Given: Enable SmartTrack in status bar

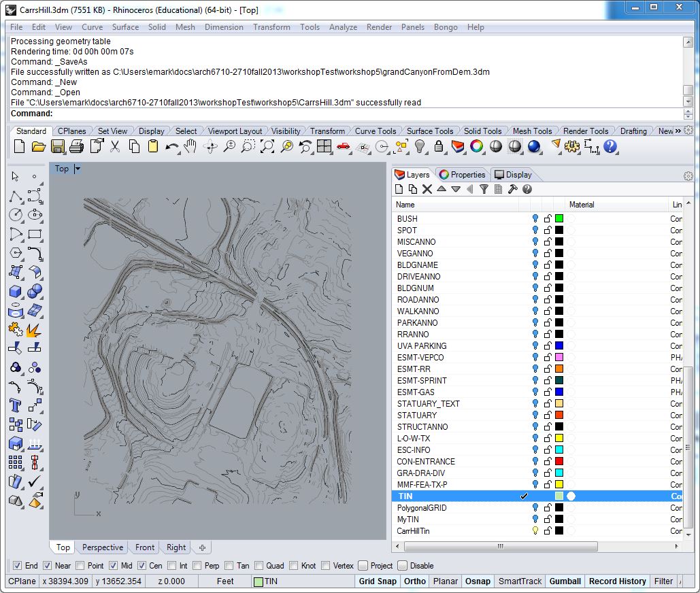Looking at the screenshot, I should click(x=520, y=581).
